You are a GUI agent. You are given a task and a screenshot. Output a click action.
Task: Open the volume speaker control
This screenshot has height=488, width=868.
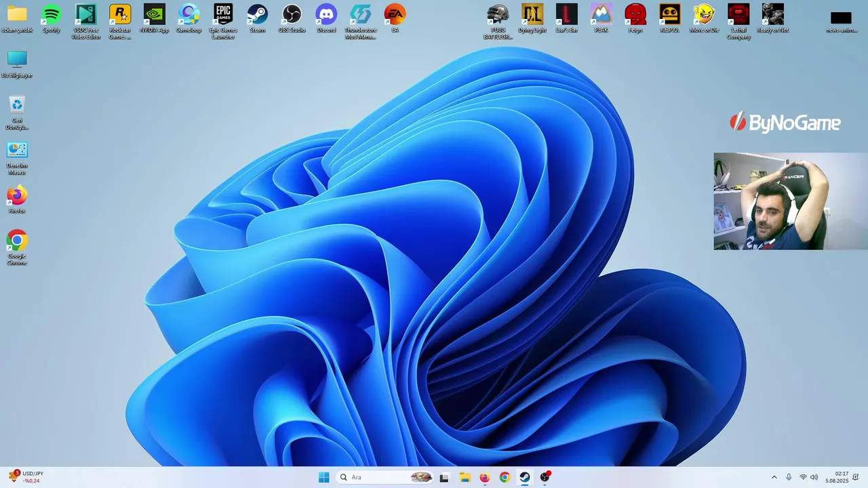814,477
